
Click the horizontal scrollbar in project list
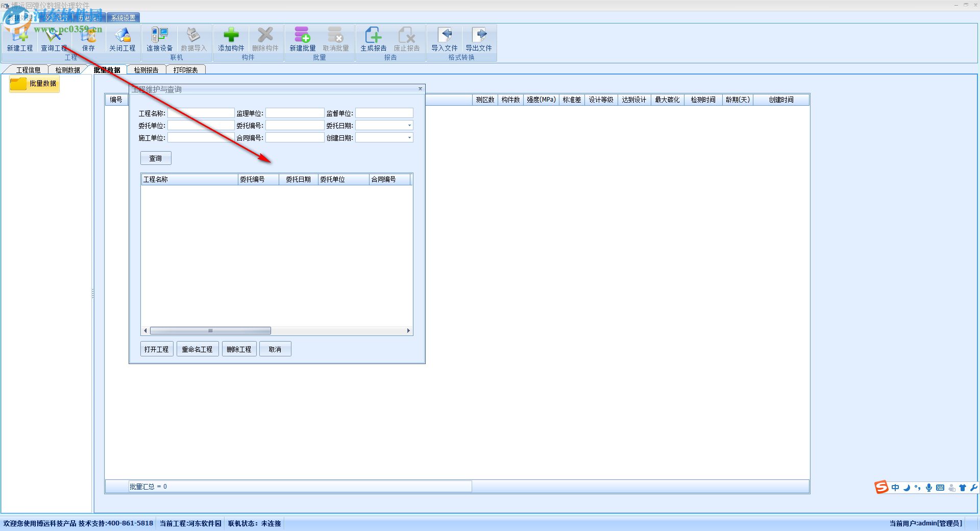(x=210, y=330)
